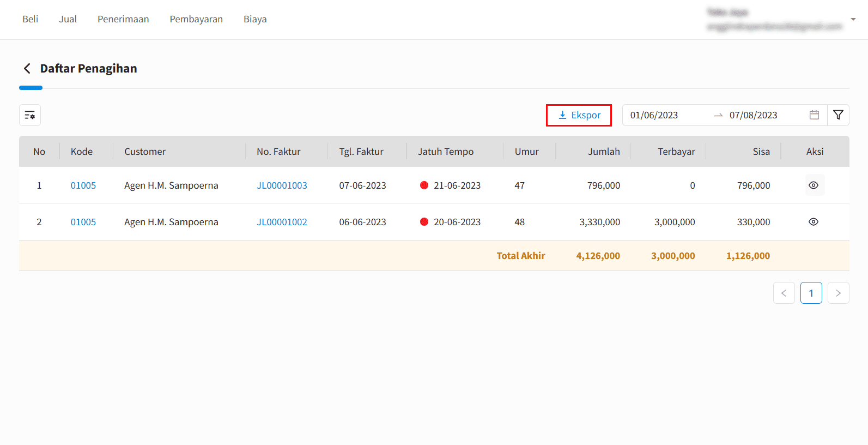Click Agen H.M. Sampoerna in row 1
Viewport: 868px width, 445px height.
(x=171, y=185)
